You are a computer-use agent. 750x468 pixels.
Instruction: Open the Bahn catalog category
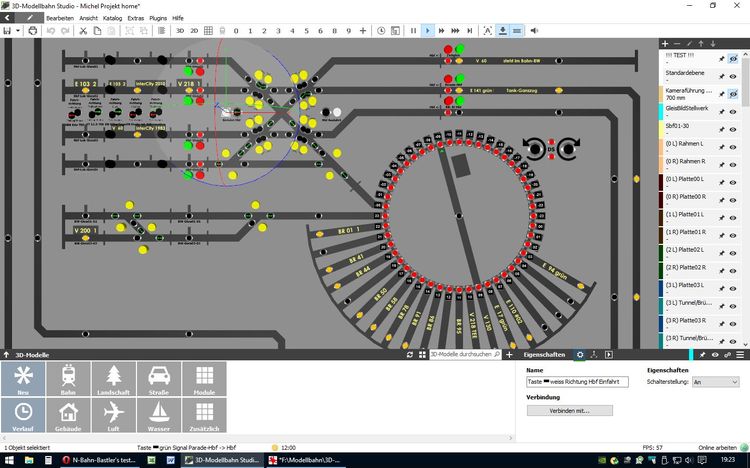69,380
